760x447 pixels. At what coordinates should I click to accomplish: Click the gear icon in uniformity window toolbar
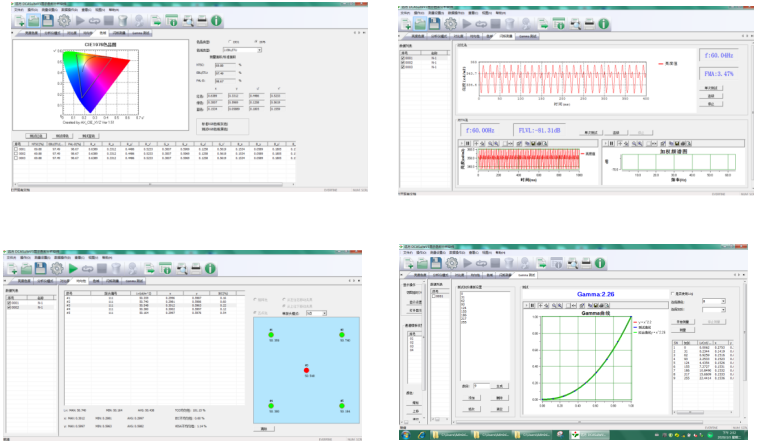tap(57, 269)
